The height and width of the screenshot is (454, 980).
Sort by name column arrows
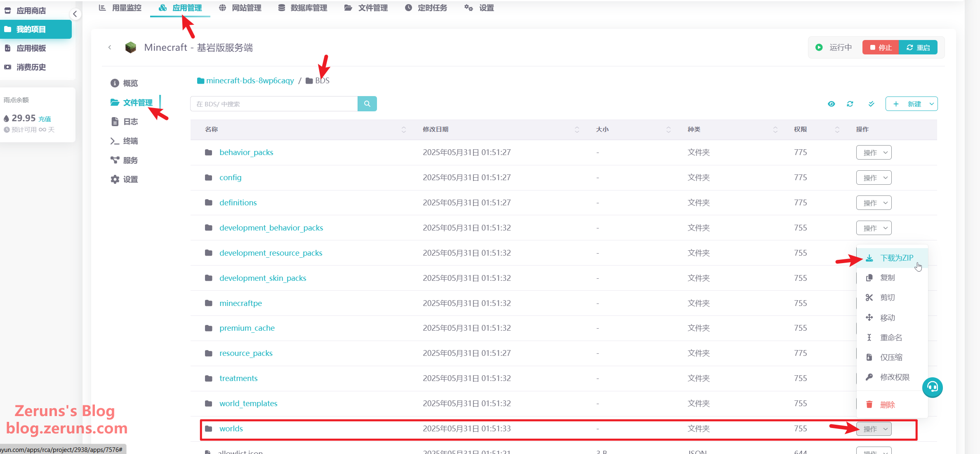pos(403,129)
